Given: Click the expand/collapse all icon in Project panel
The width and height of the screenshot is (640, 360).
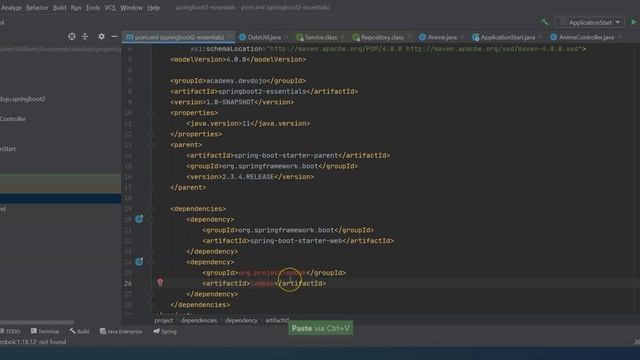Looking at the screenshot, I should coord(85,37).
